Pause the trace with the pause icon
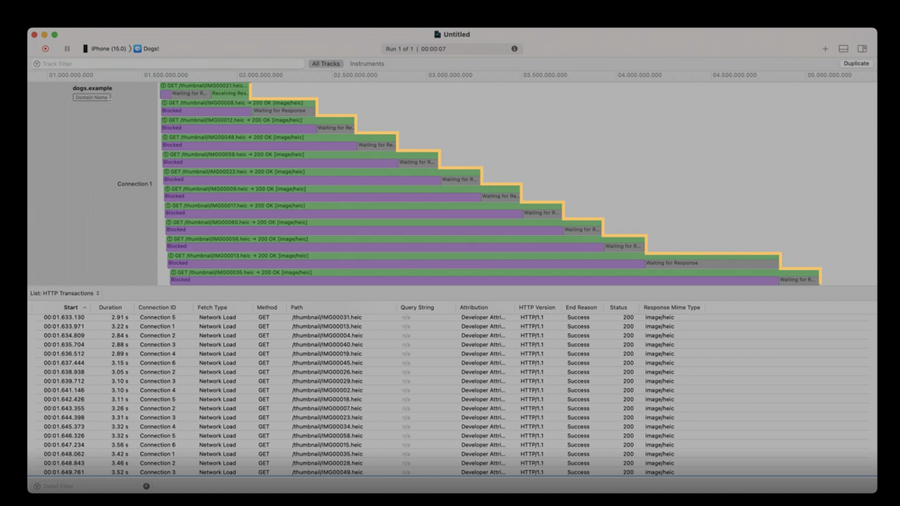The image size is (900, 506). 67,49
